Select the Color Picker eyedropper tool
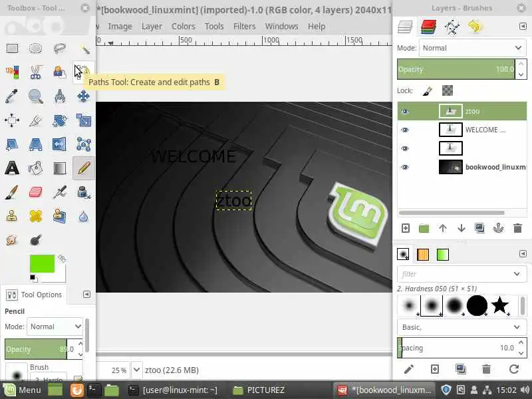 (12, 96)
